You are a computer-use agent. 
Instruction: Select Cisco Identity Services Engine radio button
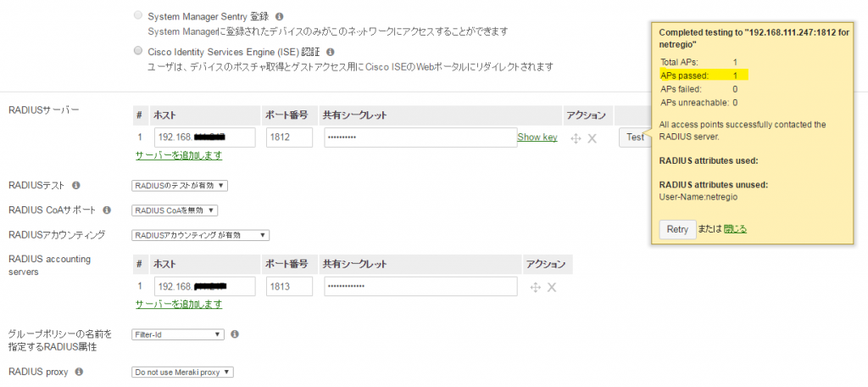(138, 51)
